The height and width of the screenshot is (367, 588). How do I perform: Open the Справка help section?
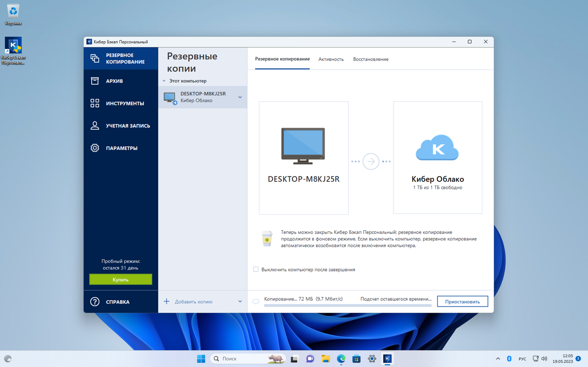pos(121,302)
